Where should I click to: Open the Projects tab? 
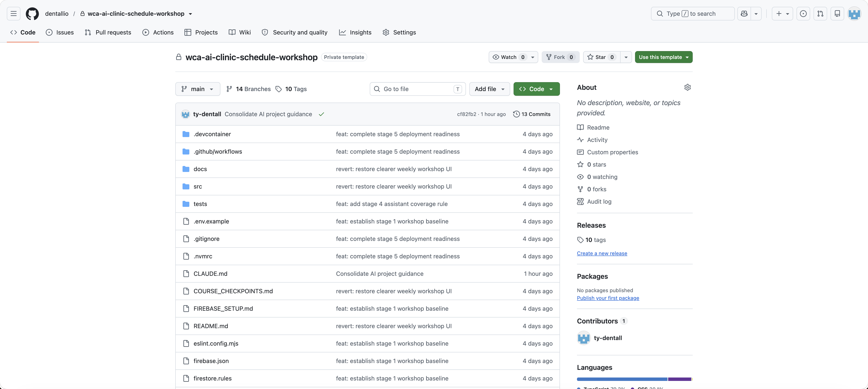tap(201, 32)
